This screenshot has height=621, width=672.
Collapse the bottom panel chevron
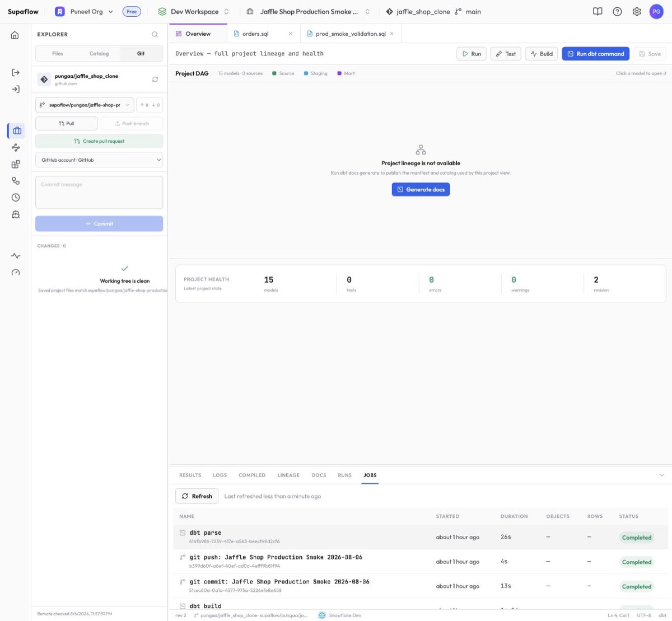pyautogui.click(x=662, y=475)
